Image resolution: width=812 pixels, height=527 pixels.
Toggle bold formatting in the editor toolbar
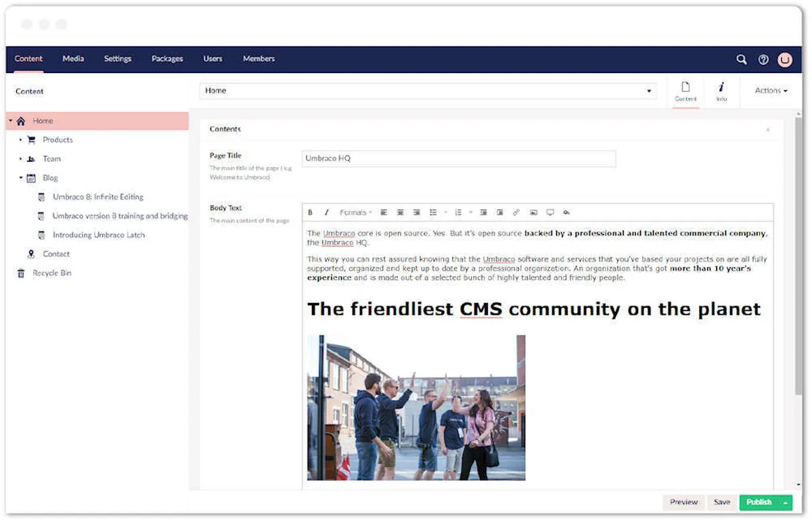tap(311, 212)
